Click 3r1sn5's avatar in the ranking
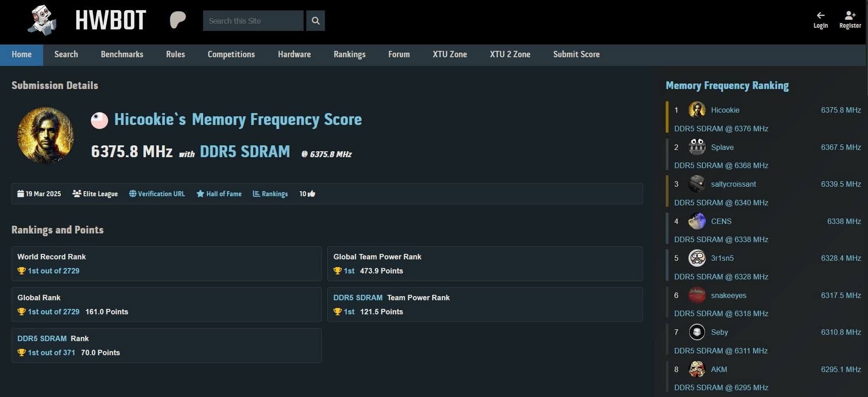868x397 pixels. [x=697, y=258]
